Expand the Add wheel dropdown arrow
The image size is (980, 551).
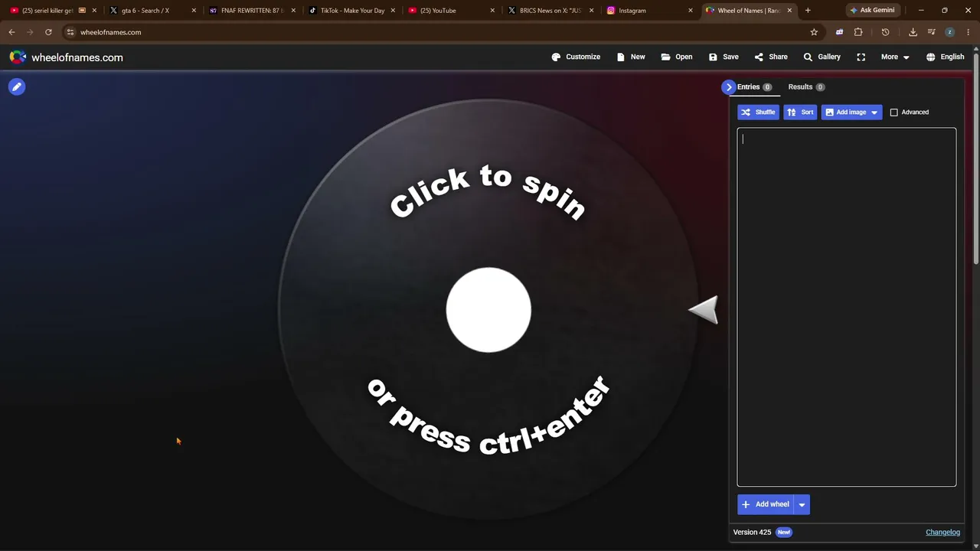[802, 504]
